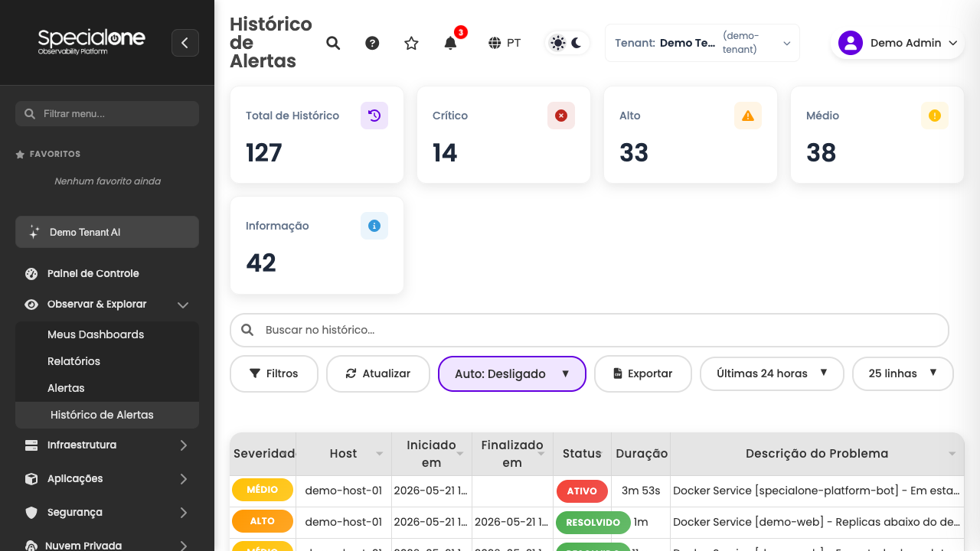Select the 3m 53s duration cell
The width and height of the screenshot is (980, 551).
coord(641,491)
